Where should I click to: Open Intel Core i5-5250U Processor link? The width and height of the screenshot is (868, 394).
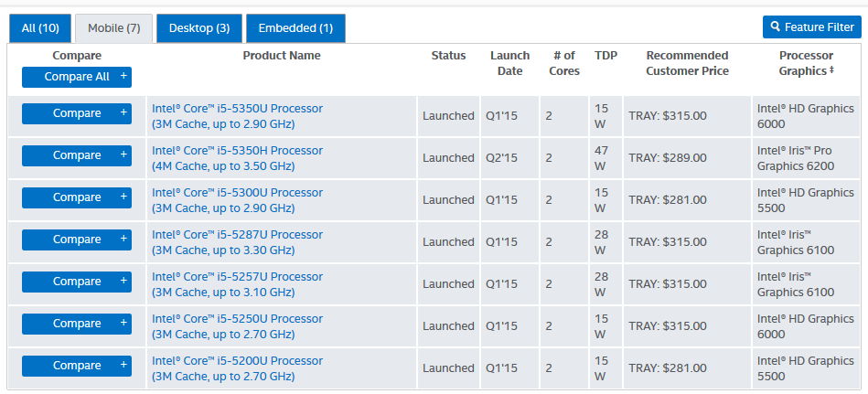238,326
